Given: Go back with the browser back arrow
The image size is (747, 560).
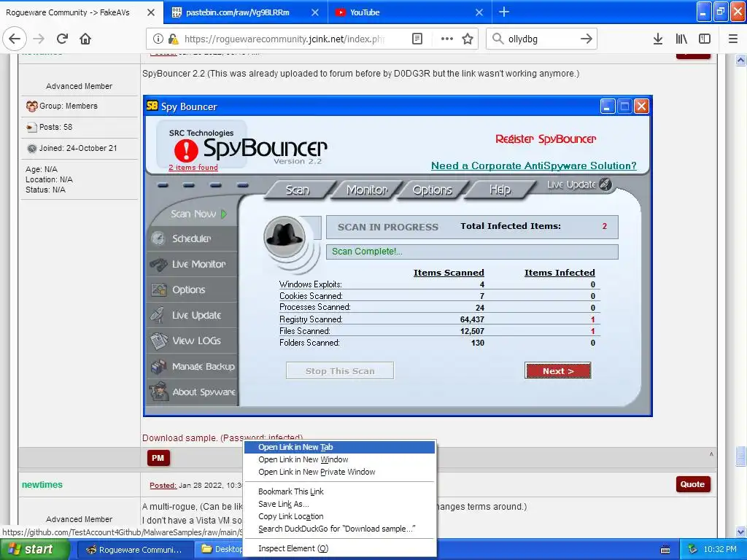Looking at the screenshot, I should pyautogui.click(x=15, y=39).
